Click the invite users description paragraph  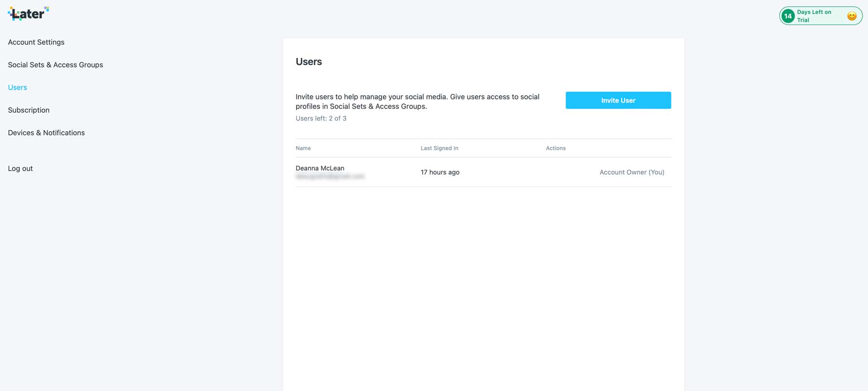[417, 101]
